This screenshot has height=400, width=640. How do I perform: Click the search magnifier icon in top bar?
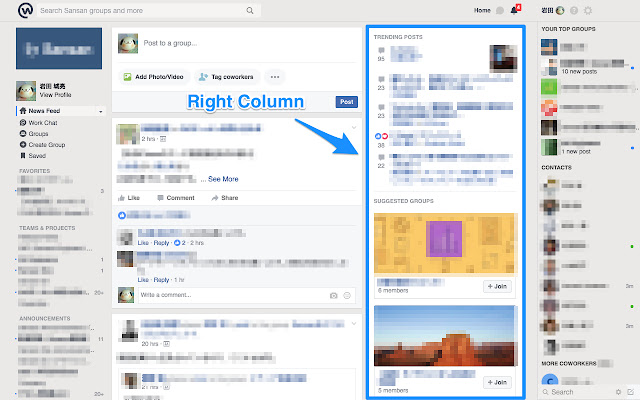pyautogui.click(x=250, y=11)
